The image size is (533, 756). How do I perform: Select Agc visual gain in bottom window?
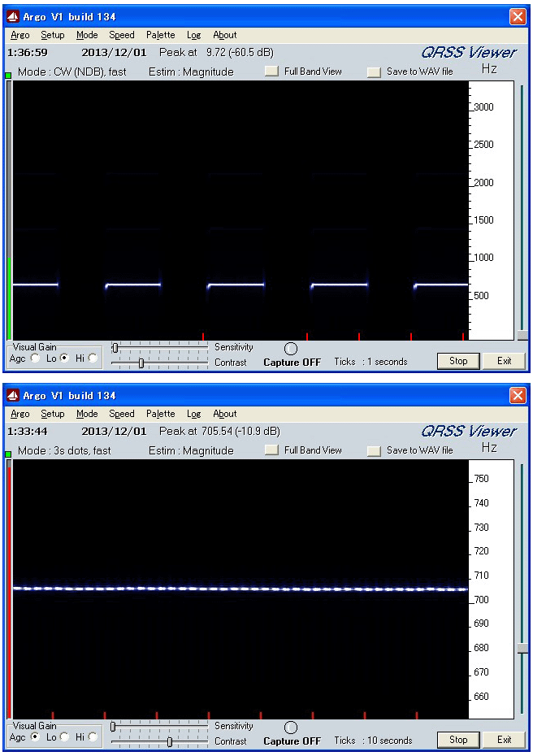35,737
